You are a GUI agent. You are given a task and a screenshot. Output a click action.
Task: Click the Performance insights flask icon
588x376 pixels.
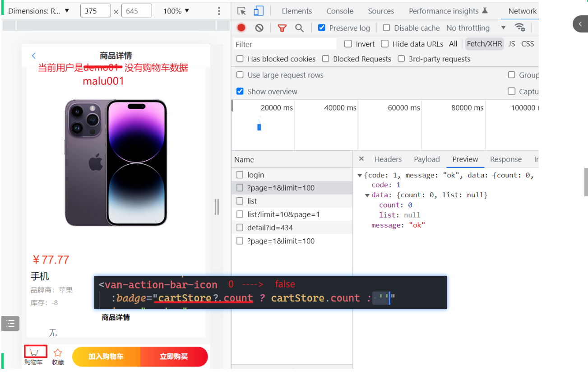485,11
